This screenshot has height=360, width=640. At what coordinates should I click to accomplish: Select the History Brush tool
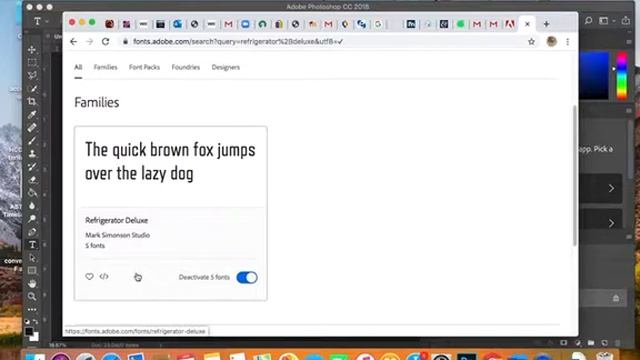pyautogui.click(x=32, y=167)
